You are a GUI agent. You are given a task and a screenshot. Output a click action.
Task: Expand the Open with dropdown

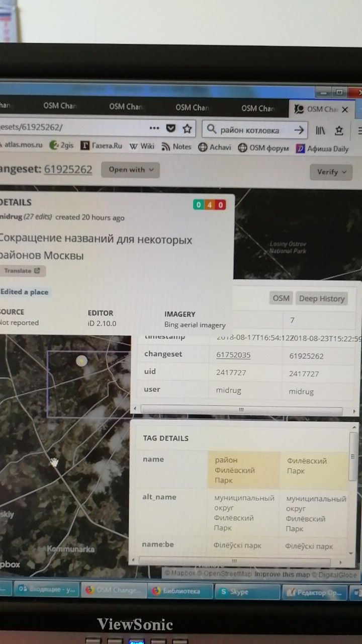(130, 170)
